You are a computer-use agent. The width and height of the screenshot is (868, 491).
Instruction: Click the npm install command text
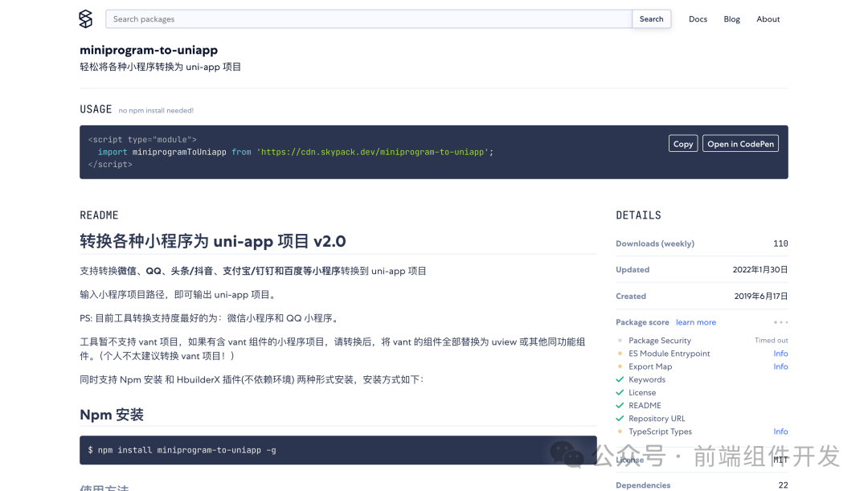(x=182, y=450)
